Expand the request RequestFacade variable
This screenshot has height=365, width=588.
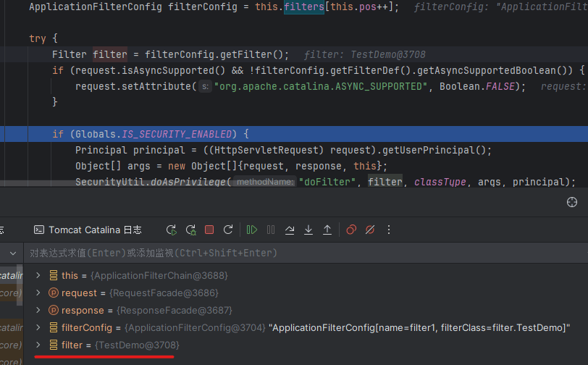click(38, 293)
